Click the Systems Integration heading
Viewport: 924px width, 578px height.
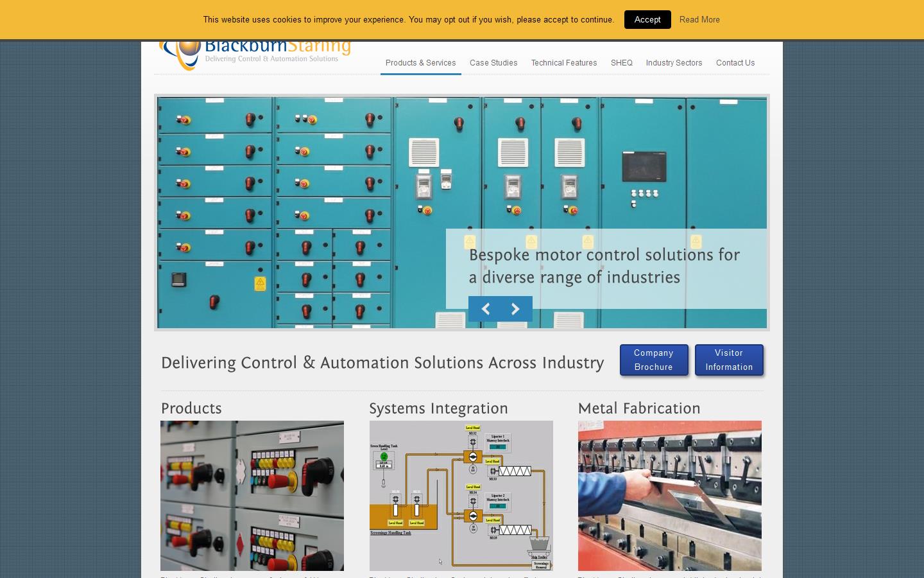tap(438, 408)
